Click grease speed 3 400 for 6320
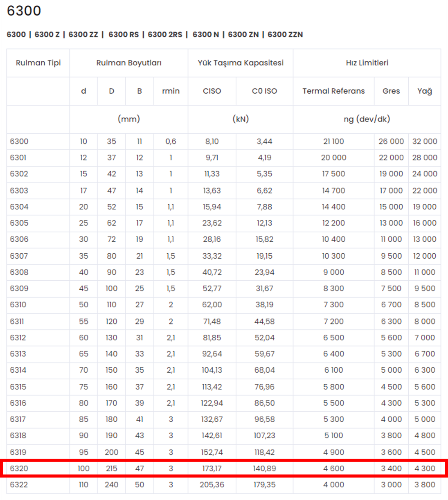This screenshot has height=500, width=448. pos(391,468)
